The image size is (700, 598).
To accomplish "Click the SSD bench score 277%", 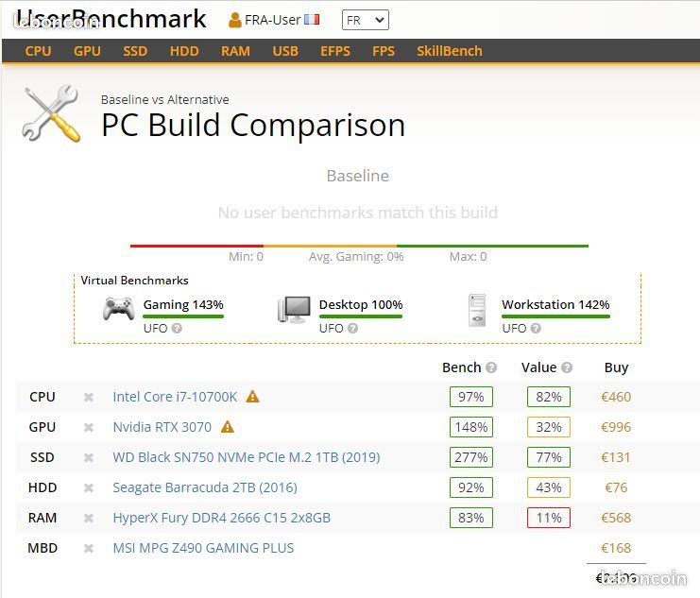I will [x=471, y=458].
